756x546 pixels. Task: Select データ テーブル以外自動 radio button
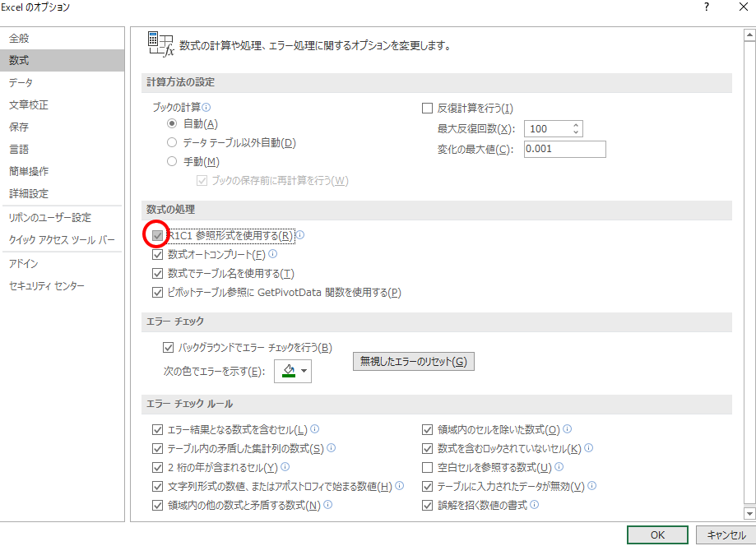(172, 142)
